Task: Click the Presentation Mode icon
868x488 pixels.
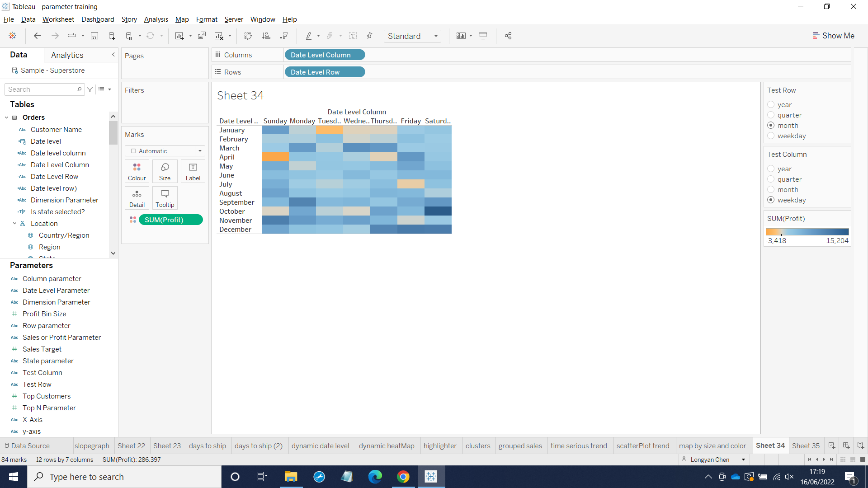Action: pyautogui.click(x=483, y=36)
